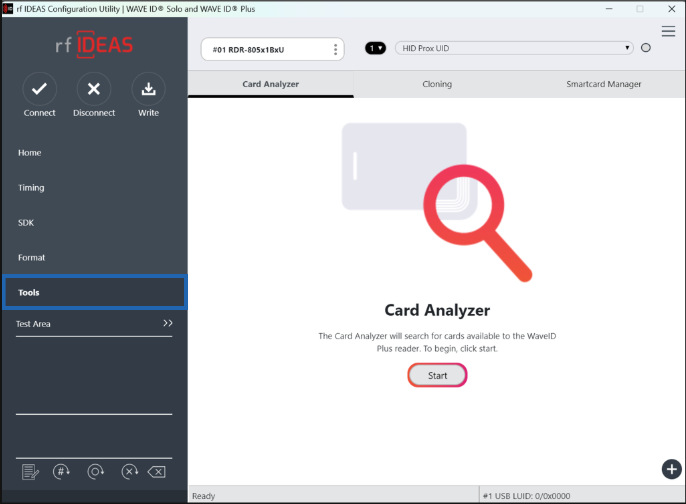Click the three-dot reader options icon

[335, 49]
